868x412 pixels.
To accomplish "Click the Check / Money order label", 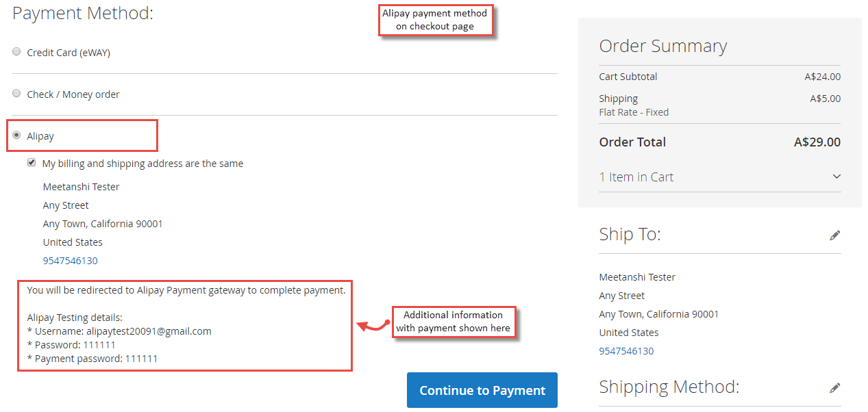I will [73, 94].
